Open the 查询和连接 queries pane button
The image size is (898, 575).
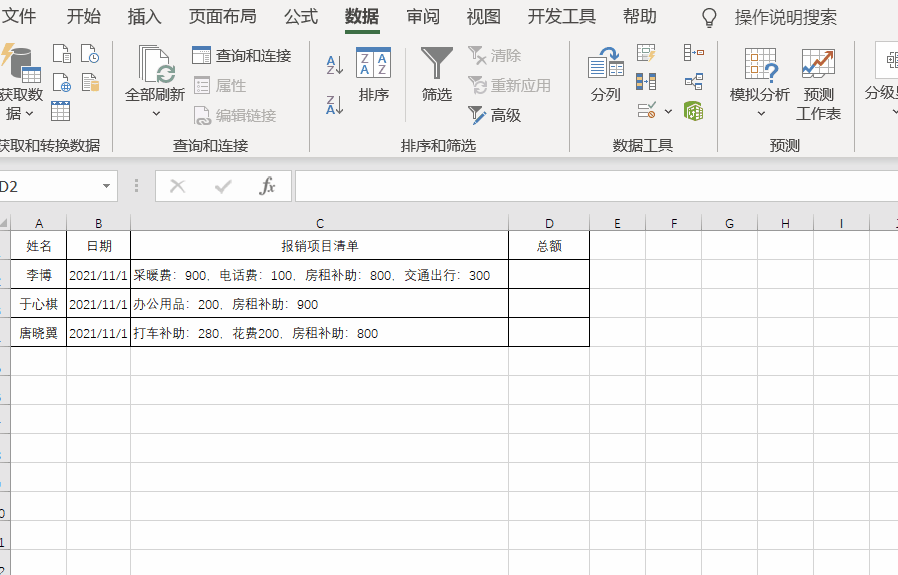coord(242,56)
